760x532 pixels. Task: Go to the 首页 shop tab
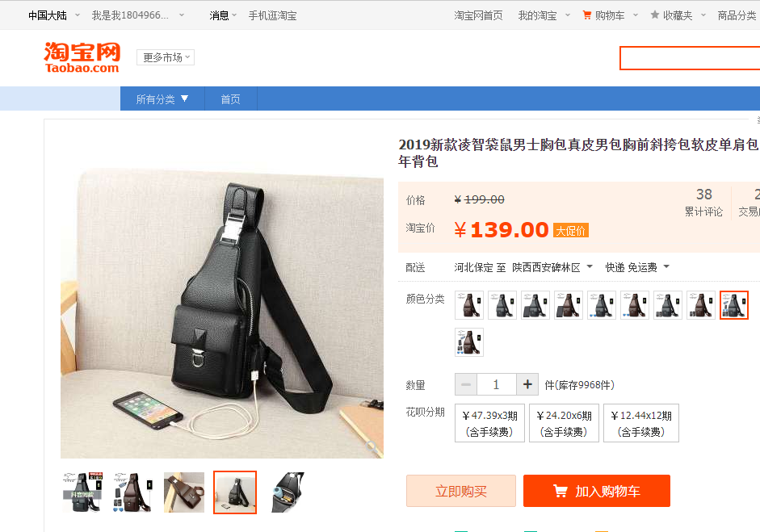tap(231, 98)
